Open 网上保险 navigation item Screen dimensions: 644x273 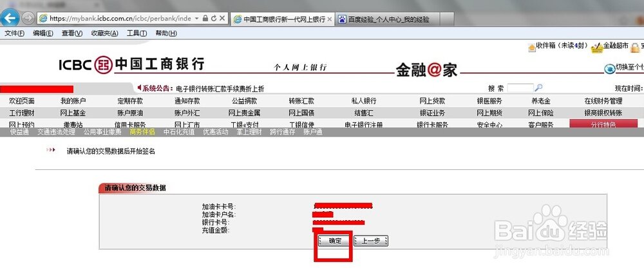541,113
